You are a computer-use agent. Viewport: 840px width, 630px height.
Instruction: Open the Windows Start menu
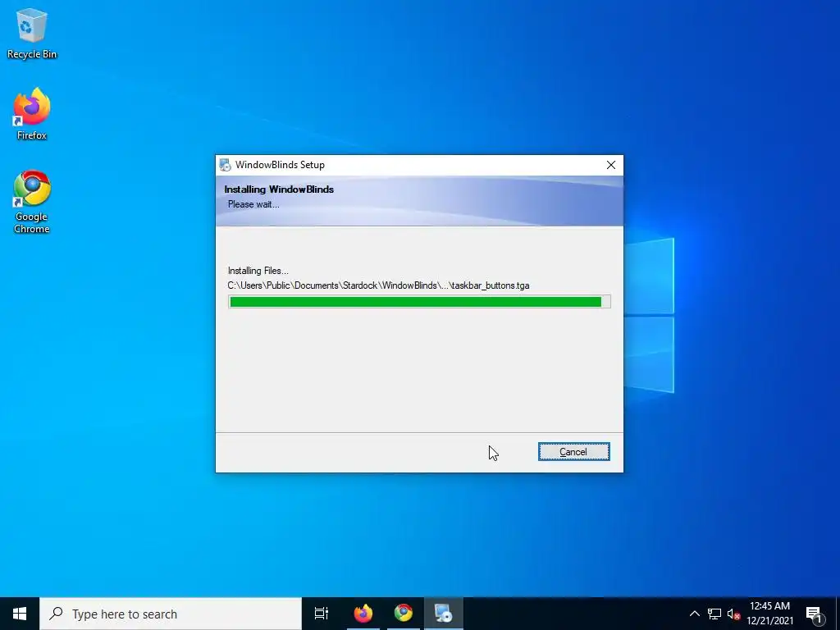click(x=20, y=614)
